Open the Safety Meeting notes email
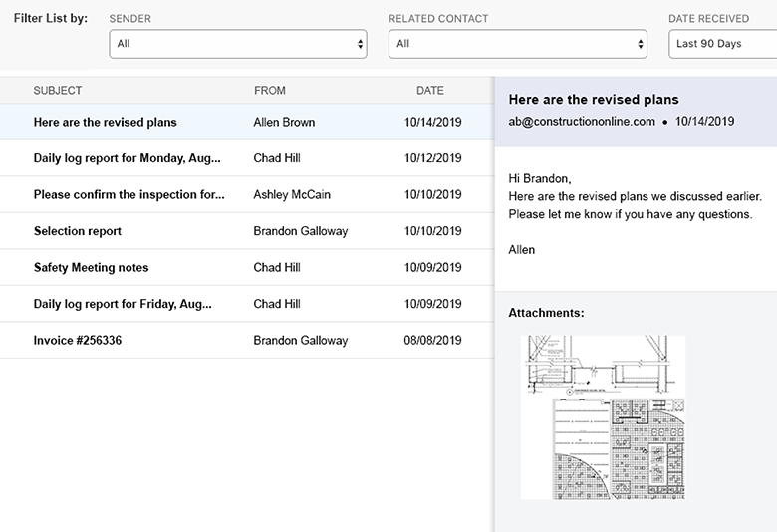 point(91,268)
